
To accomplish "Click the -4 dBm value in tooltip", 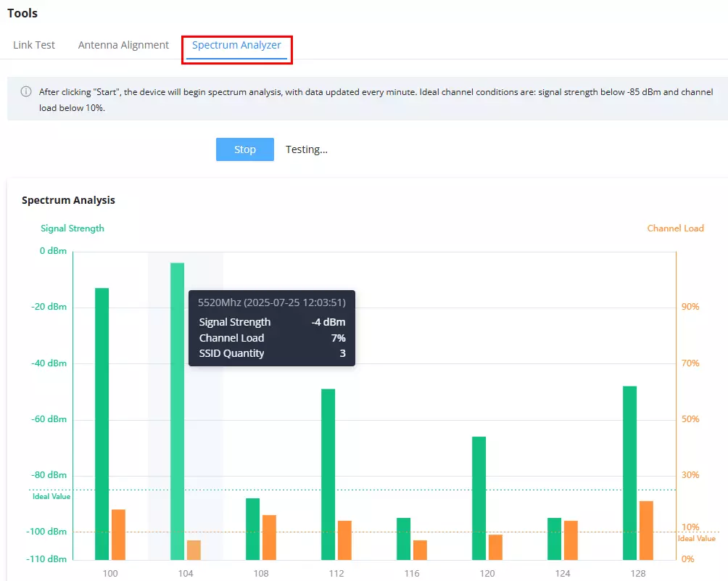I will 328,322.
